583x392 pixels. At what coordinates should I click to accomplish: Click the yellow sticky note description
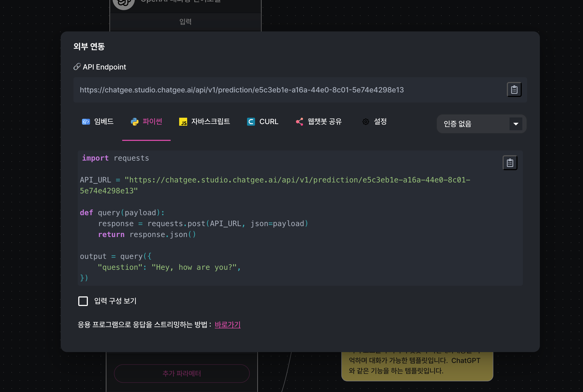click(x=417, y=366)
